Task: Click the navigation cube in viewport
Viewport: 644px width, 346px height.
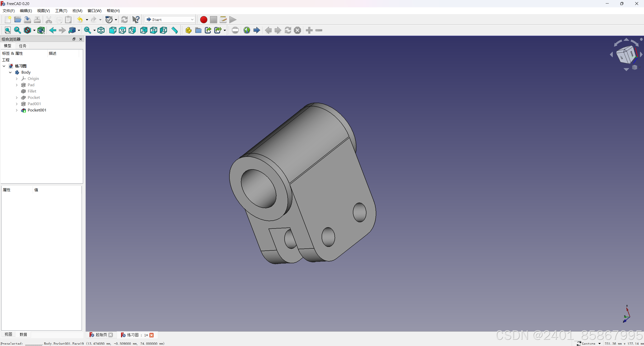Action: tap(626, 54)
